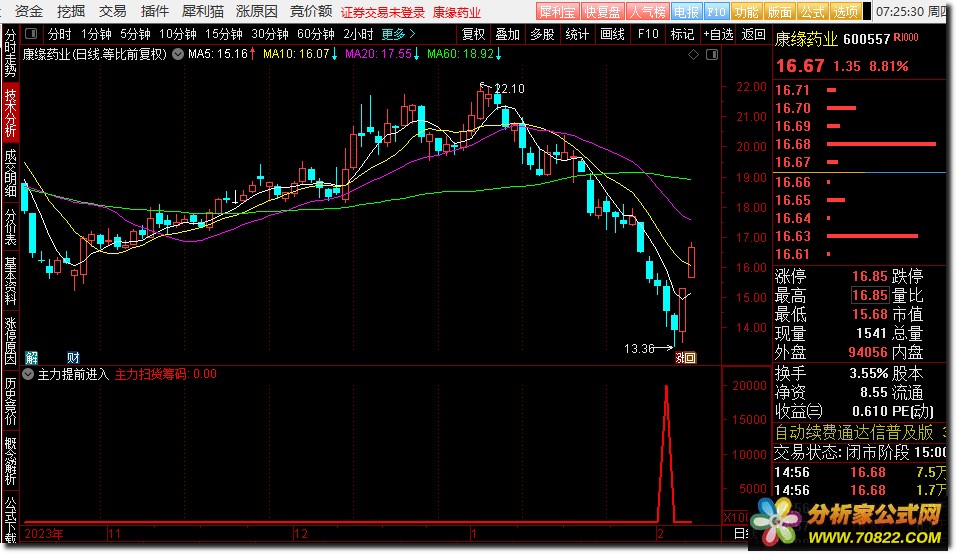Switch to 2小时 period
The height and width of the screenshot is (554, 958).
coord(358,34)
